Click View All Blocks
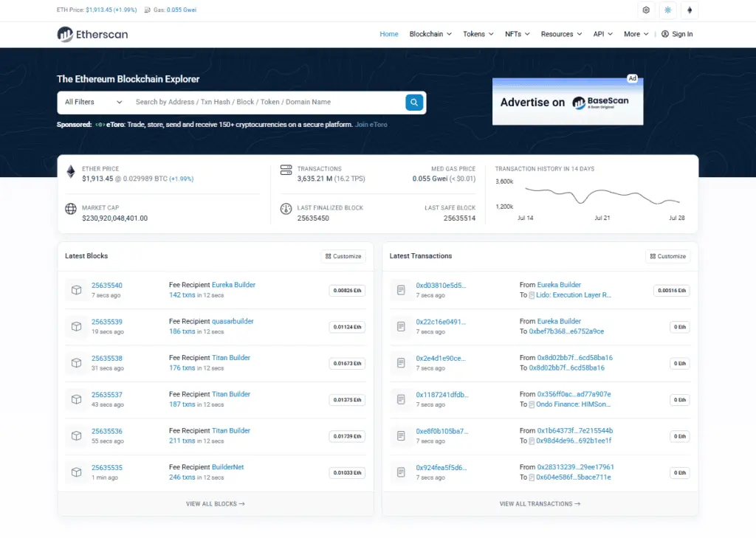The width and height of the screenshot is (756, 538). [x=216, y=504]
